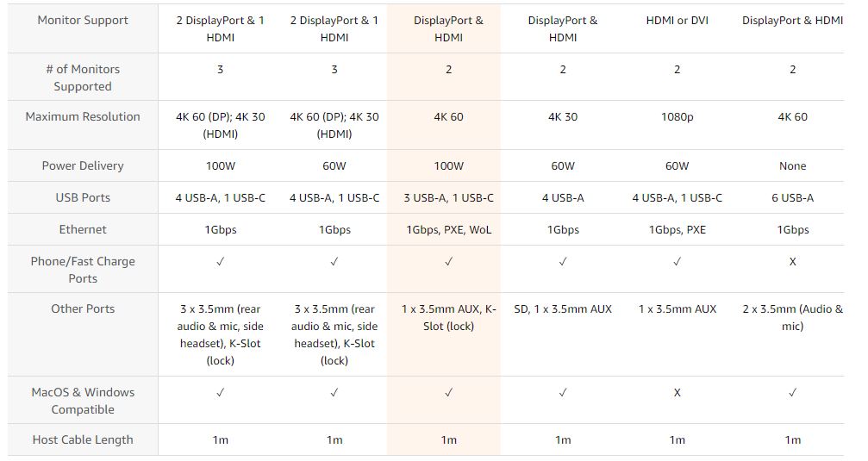Click the Other Ports row label
The height and width of the screenshot is (461, 868).
83,308
